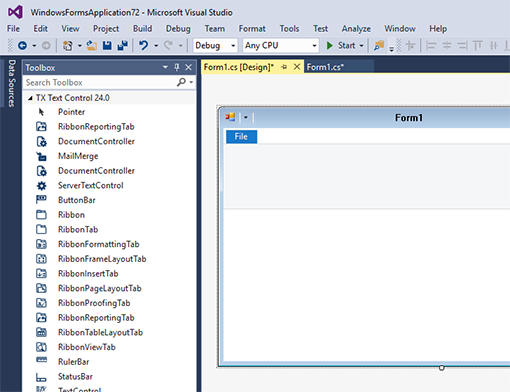The width and height of the screenshot is (510, 392).
Task: Click the MailMerge component icon
Action: (41, 156)
